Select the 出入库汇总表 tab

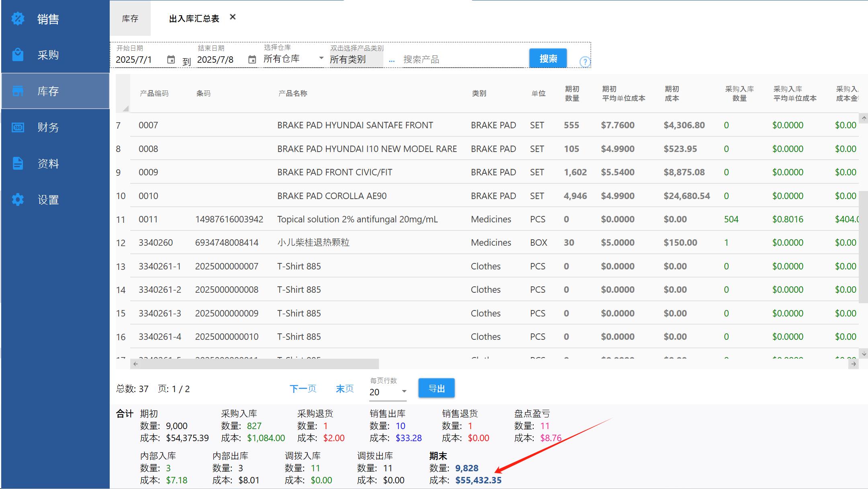pyautogui.click(x=194, y=18)
